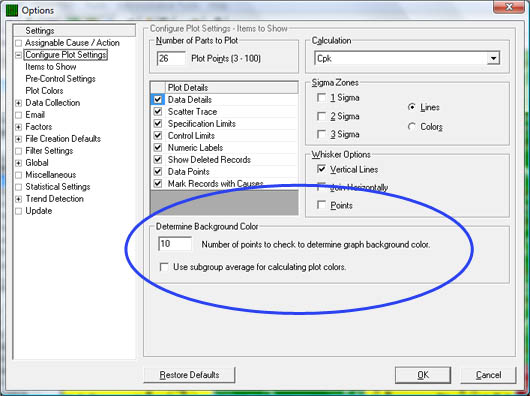Select Global in settings tree
The width and height of the screenshot is (530, 396).
coord(37,163)
